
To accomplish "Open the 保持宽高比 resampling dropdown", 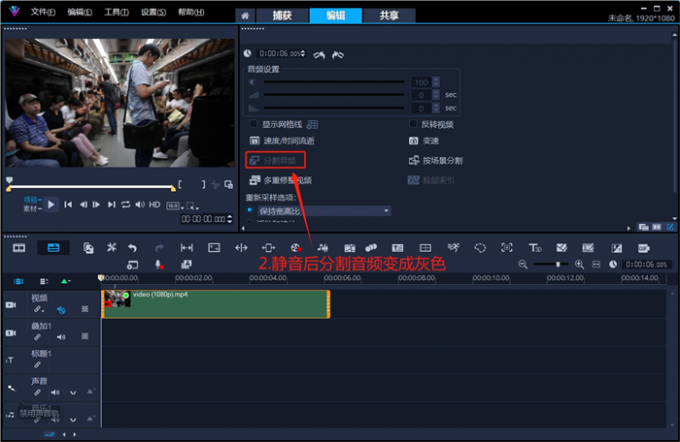I will 324,211.
